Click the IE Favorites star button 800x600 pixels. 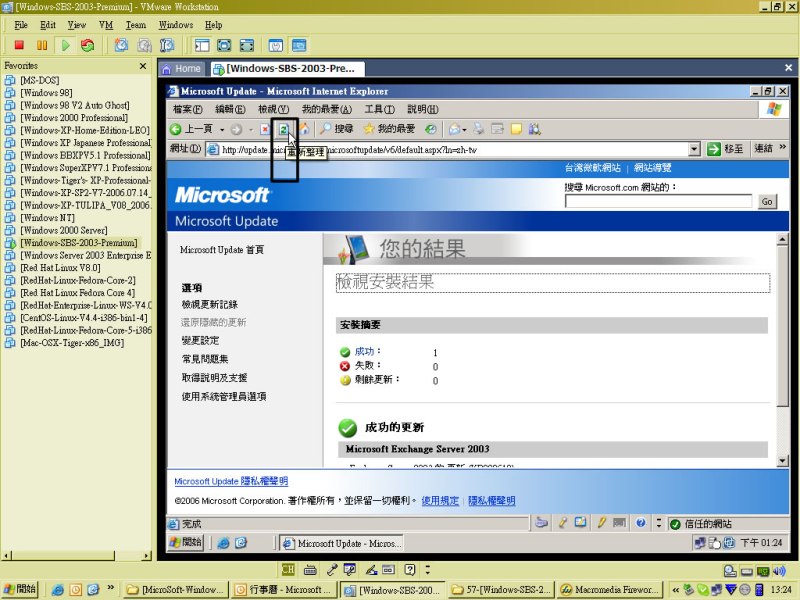point(389,129)
